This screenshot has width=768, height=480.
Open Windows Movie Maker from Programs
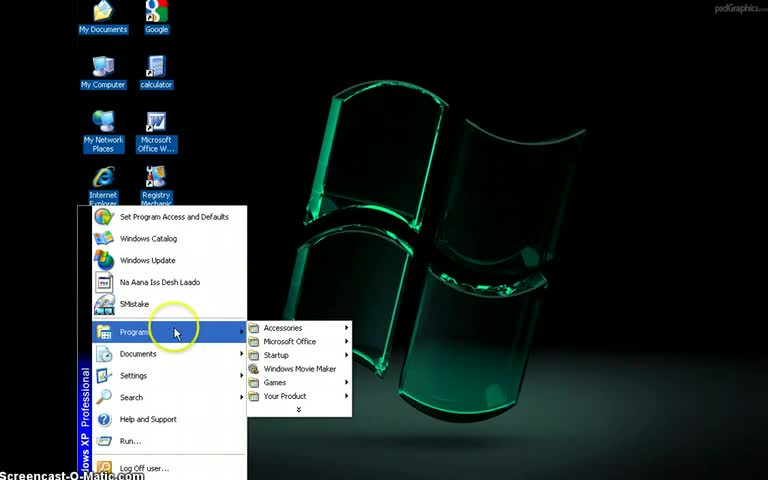tap(299, 369)
